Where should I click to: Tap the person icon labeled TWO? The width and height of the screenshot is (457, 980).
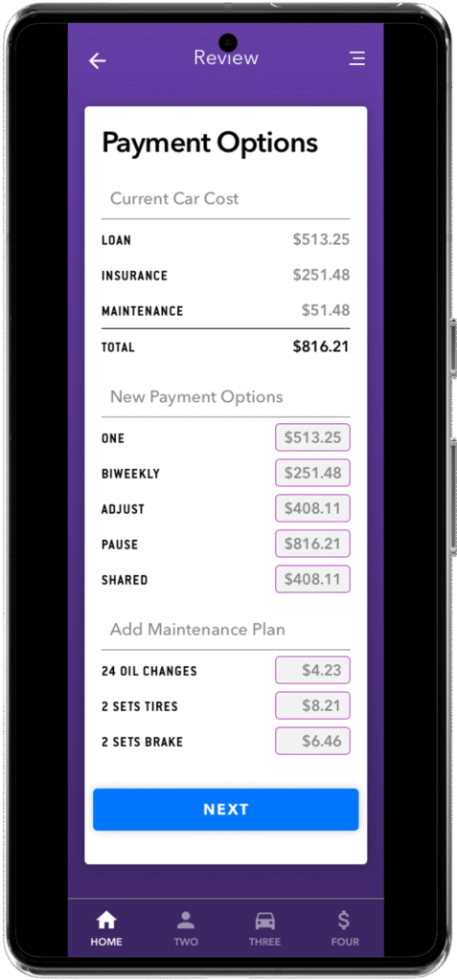186,920
